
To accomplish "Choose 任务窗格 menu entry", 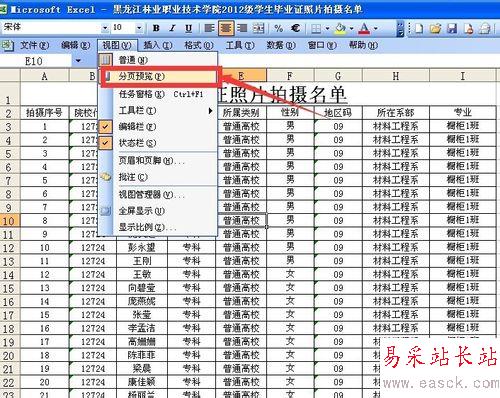I will pos(158,94).
